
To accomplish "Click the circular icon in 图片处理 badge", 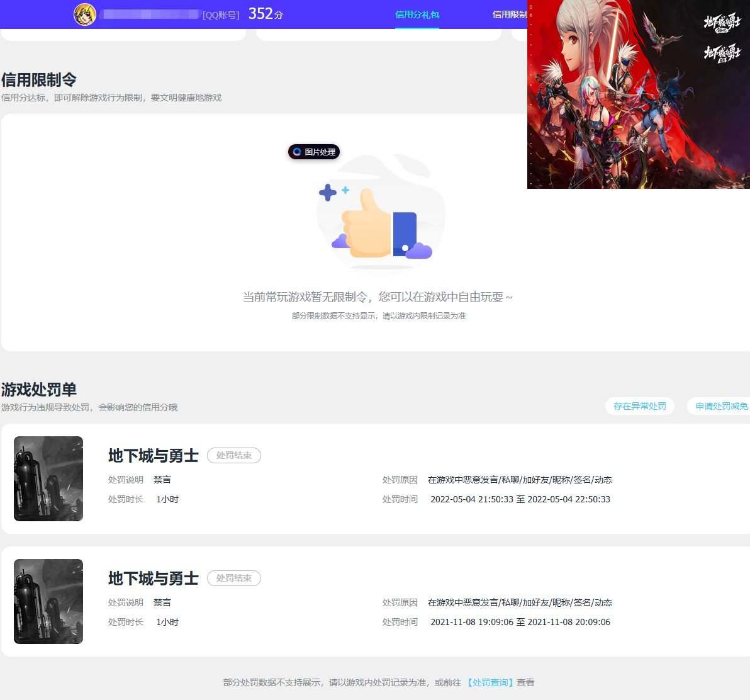I will [297, 152].
